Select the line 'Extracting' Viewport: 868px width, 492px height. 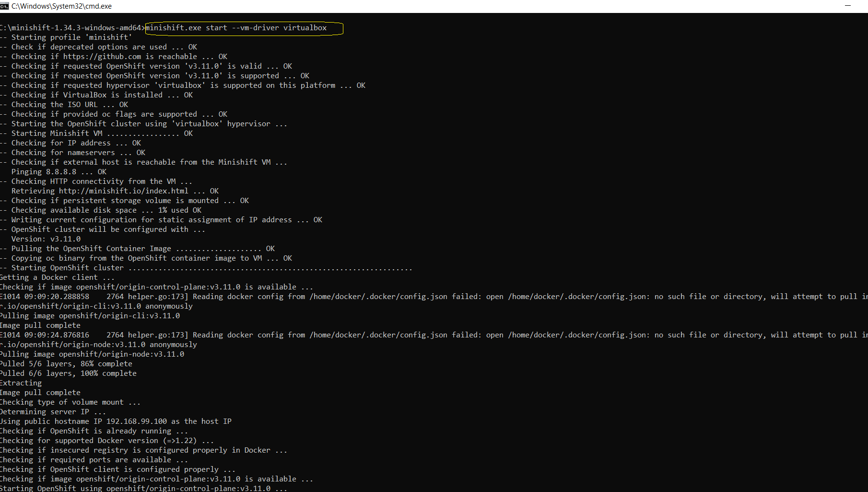tap(21, 383)
